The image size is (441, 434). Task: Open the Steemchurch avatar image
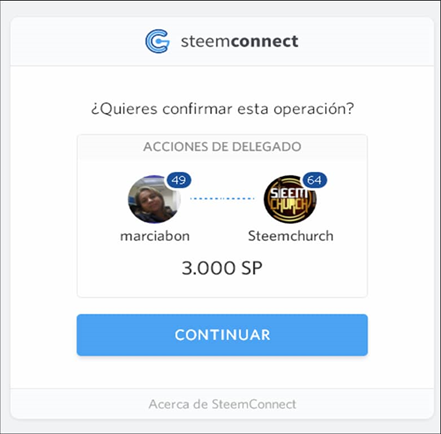click(x=290, y=199)
